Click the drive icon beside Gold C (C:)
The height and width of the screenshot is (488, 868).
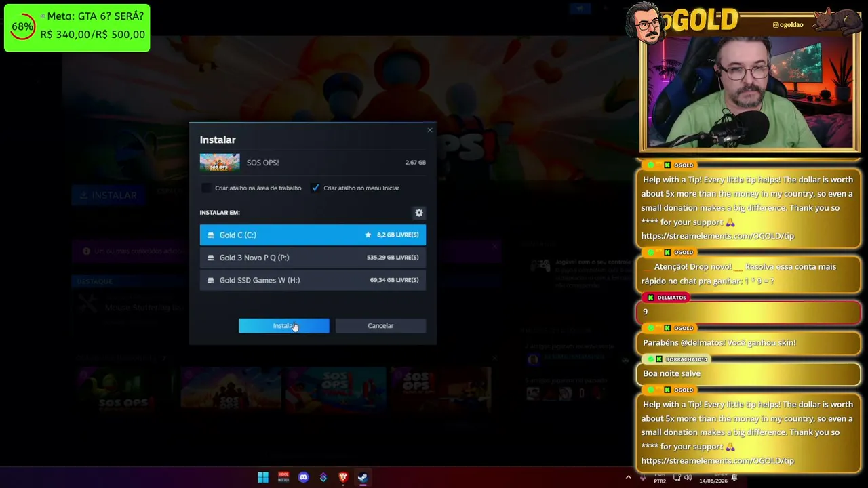click(x=211, y=235)
